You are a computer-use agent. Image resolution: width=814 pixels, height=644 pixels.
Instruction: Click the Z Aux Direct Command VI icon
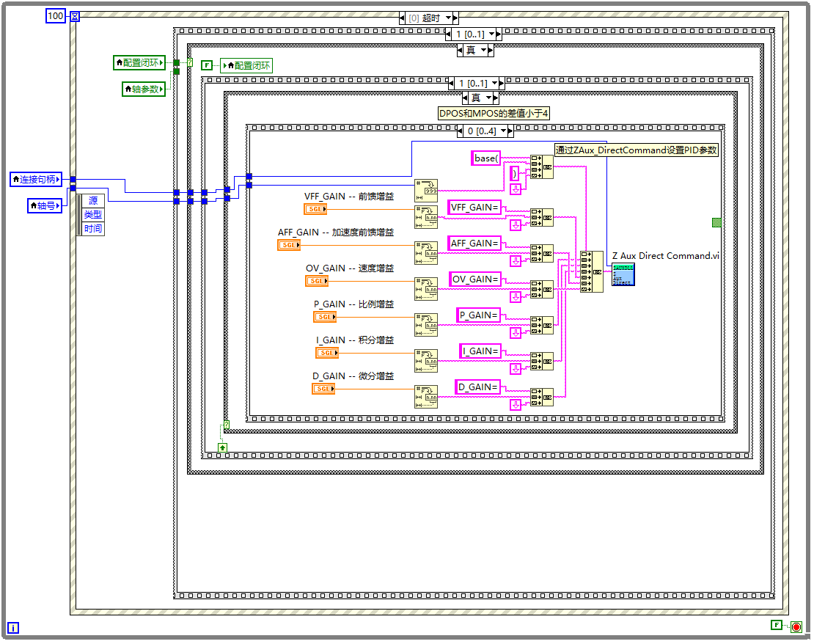pos(623,275)
